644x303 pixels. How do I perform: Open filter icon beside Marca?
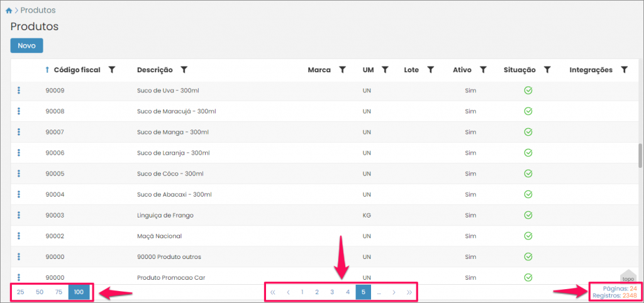point(343,70)
